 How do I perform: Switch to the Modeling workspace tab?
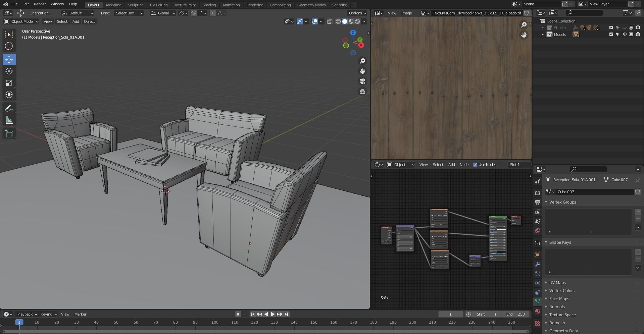113,5
